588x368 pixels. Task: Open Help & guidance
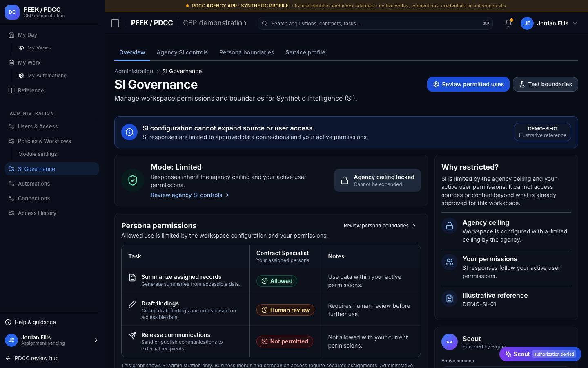click(x=31, y=322)
